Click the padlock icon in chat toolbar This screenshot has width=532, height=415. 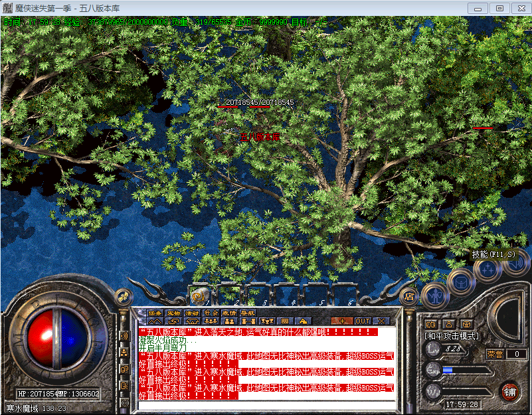pos(303,321)
